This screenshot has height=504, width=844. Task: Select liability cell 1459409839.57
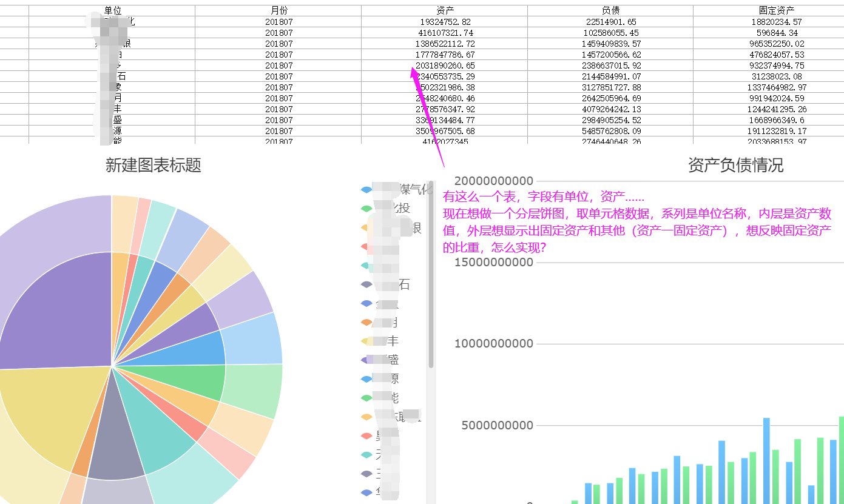(610, 44)
